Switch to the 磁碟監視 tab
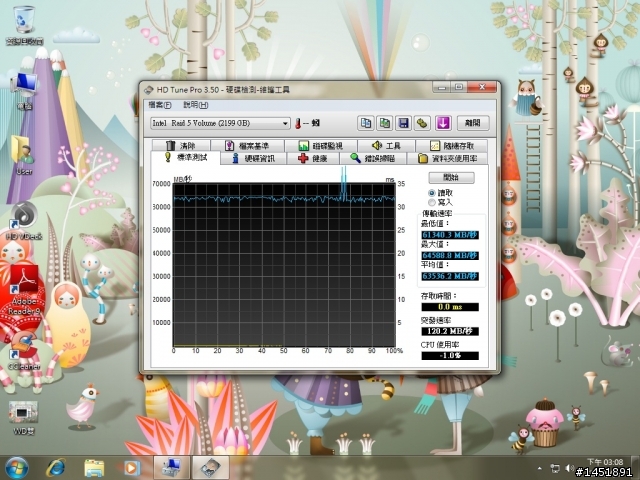Image resolution: width=640 pixels, height=480 pixels. point(321,145)
